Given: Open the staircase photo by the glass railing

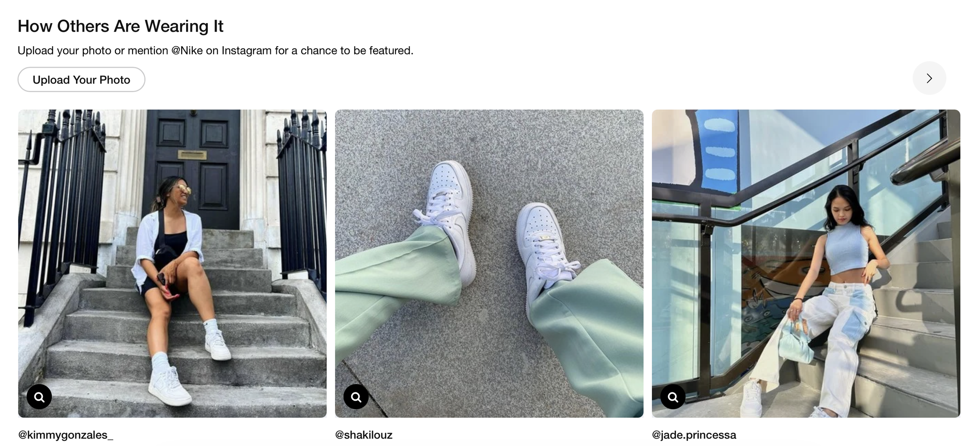Looking at the screenshot, I should (x=806, y=264).
